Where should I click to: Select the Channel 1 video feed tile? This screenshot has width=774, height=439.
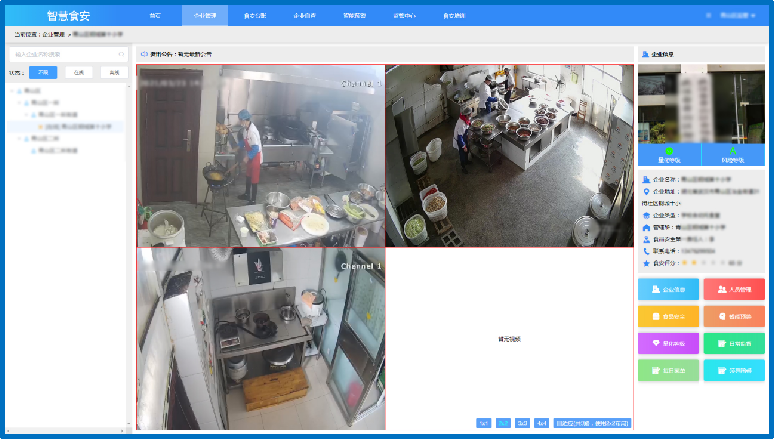click(x=260, y=340)
